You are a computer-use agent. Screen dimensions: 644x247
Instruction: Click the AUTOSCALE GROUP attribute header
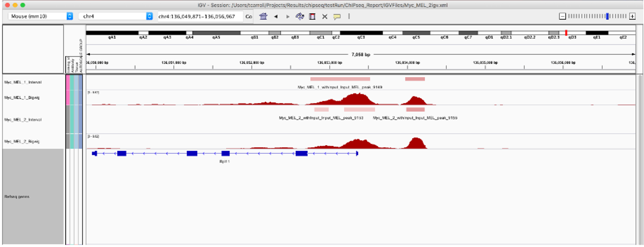coord(80,56)
